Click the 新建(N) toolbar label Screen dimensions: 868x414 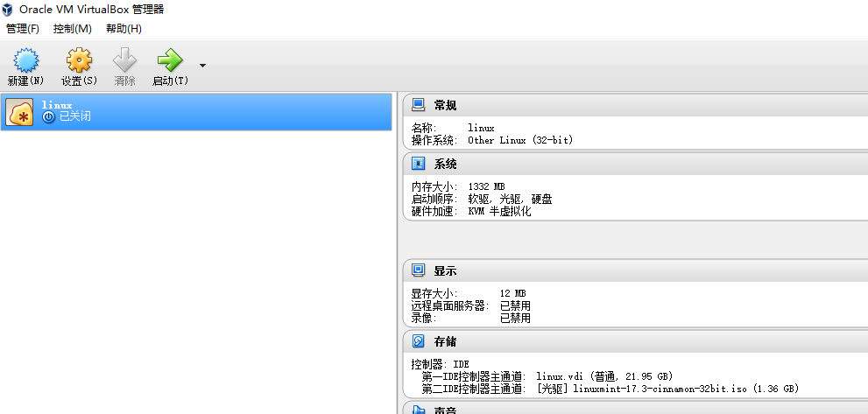26,81
